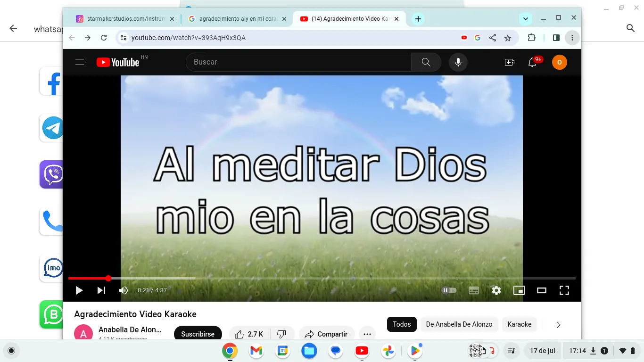Go back in Chrome browser

72,38
